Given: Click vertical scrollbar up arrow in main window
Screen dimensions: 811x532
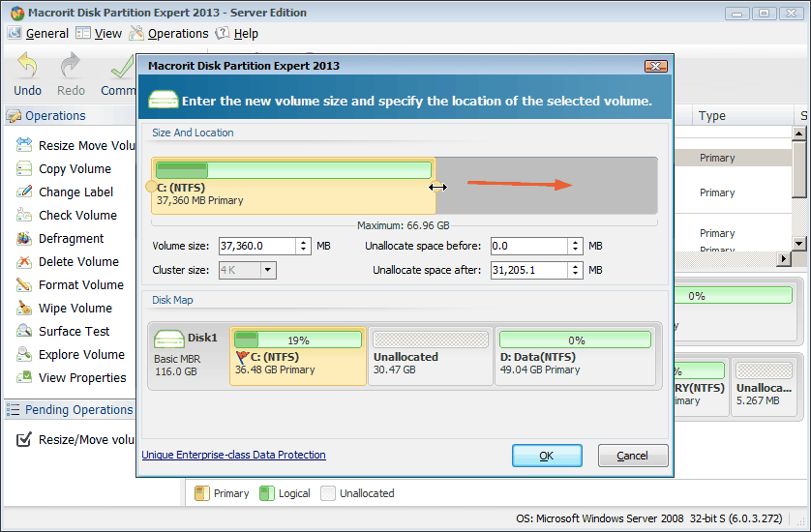Looking at the screenshot, I should tap(799, 133).
